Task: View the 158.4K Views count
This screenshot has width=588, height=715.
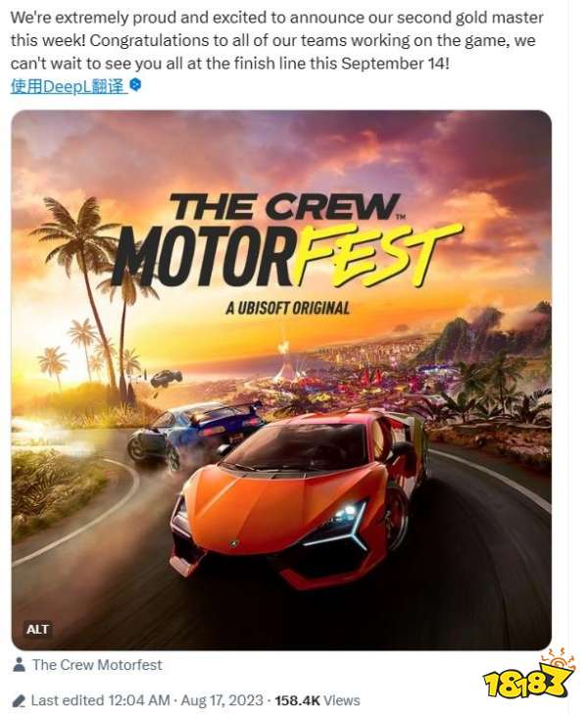Action: coord(318,700)
